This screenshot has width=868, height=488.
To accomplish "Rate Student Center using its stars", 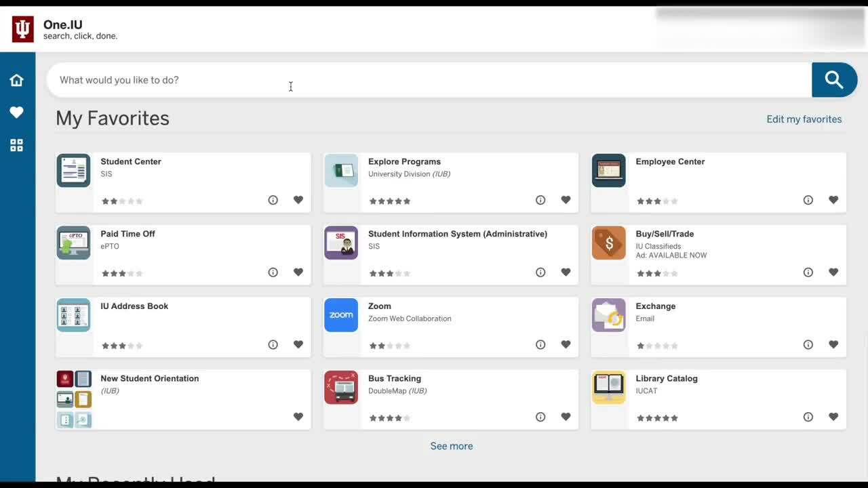I will [x=122, y=201].
